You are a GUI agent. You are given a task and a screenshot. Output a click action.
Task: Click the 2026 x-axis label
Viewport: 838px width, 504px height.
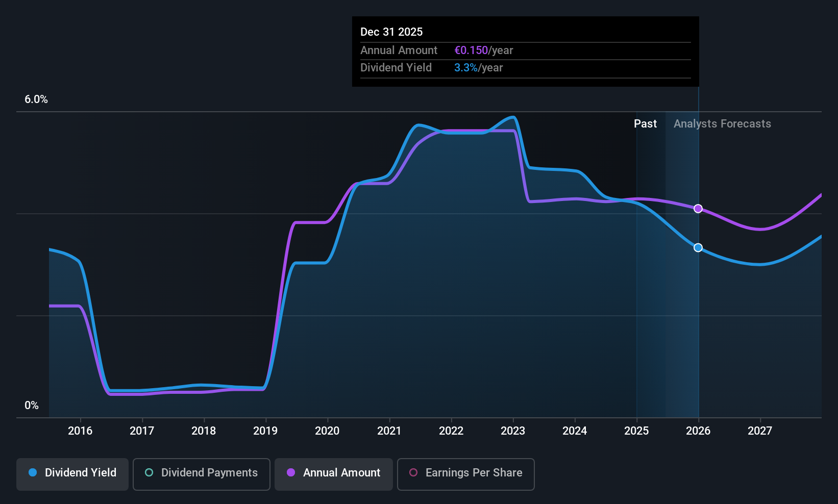(698, 431)
